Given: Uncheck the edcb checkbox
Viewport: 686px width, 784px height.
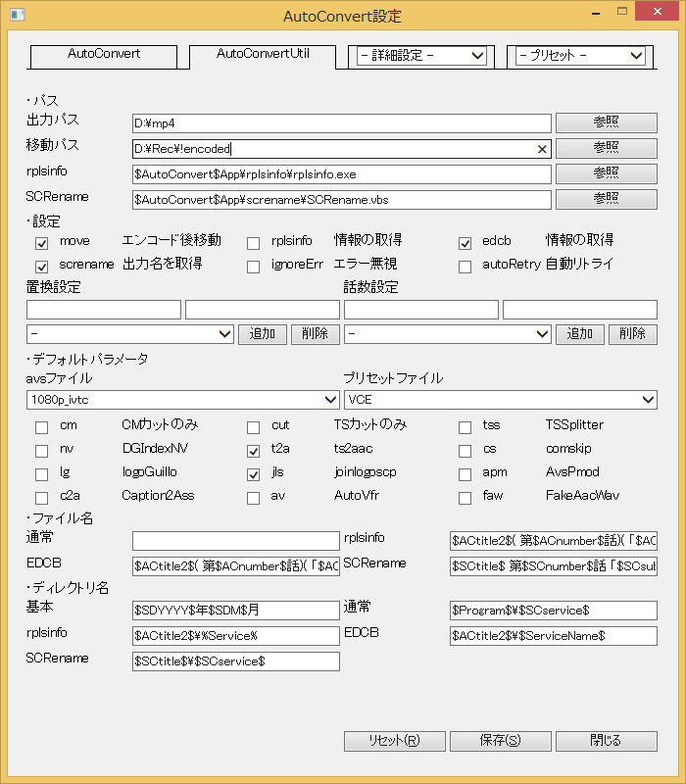Looking at the screenshot, I should click(x=465, y=243).
